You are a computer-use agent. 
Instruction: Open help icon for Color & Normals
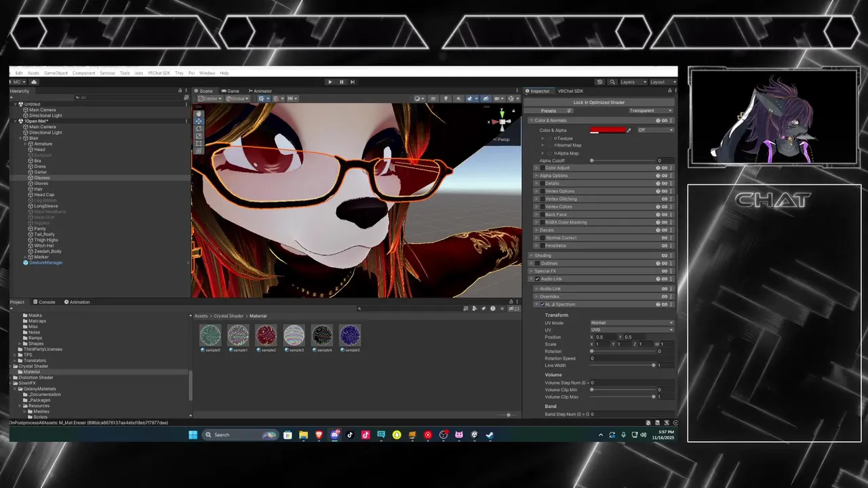tap(658, 121)
